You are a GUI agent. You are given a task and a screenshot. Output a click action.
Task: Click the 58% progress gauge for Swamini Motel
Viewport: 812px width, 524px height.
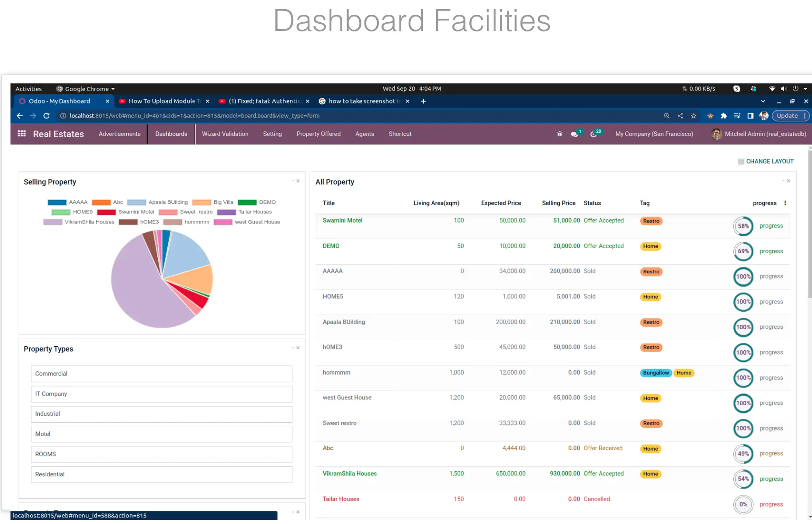coord(743,226)
